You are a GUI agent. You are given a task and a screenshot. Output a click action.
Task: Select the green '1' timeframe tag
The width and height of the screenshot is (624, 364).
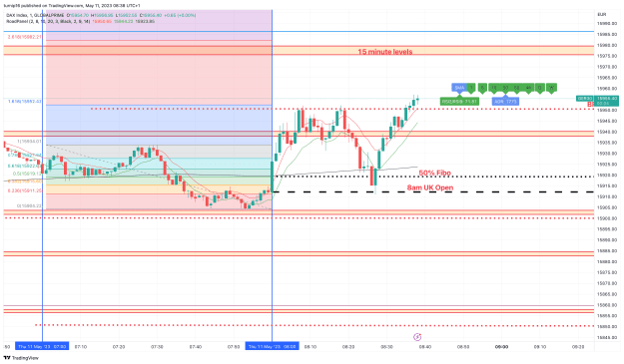471,88
